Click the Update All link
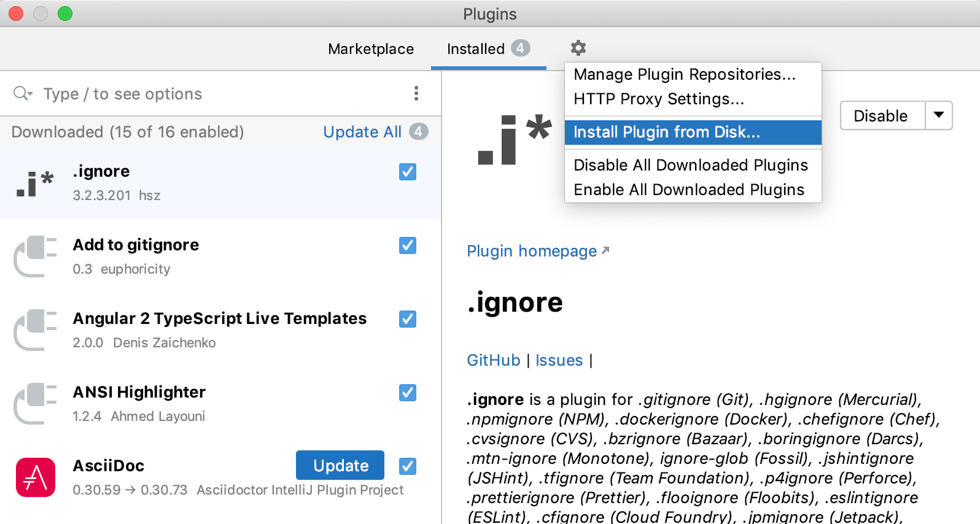 tap(362, 132)
